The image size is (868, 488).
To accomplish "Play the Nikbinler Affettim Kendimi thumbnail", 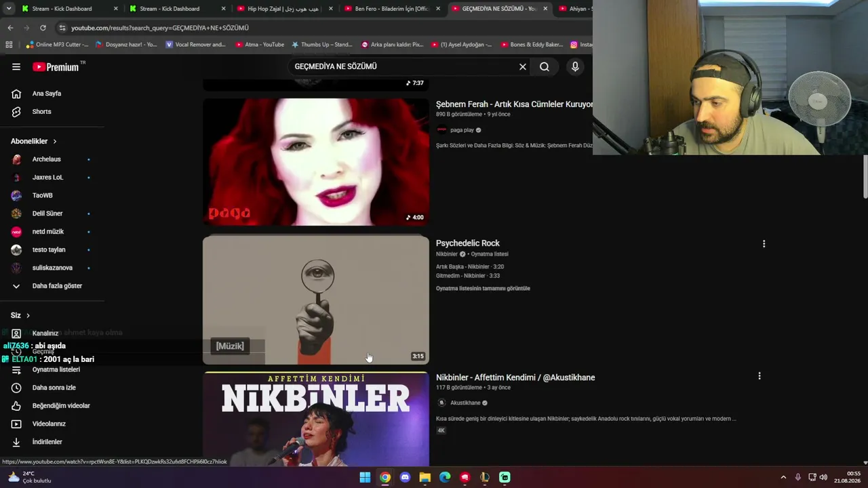I will 316,419.
